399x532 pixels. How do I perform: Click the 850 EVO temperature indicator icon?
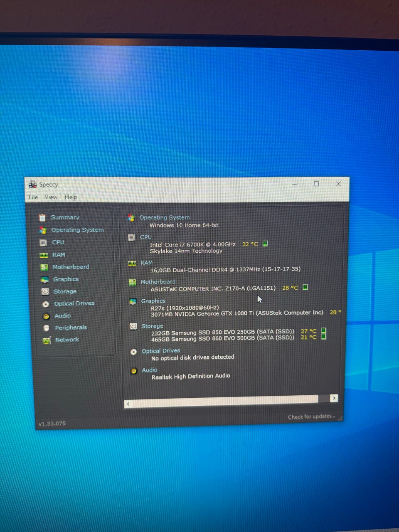point(323,331)
